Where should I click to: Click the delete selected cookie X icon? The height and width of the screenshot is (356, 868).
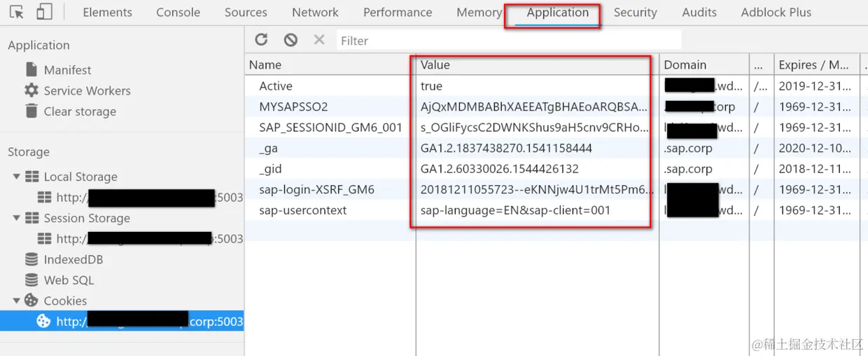(x=319, y=40)
